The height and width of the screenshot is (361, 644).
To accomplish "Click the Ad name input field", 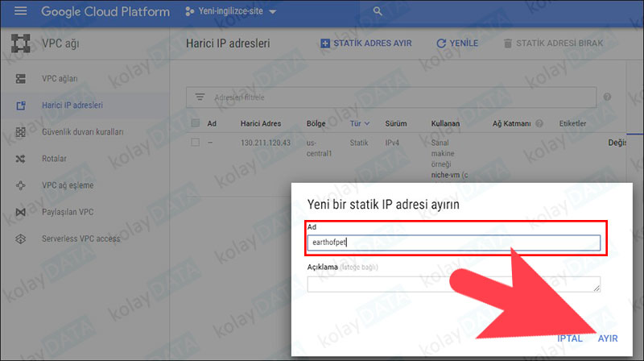I will pos(453,243).
